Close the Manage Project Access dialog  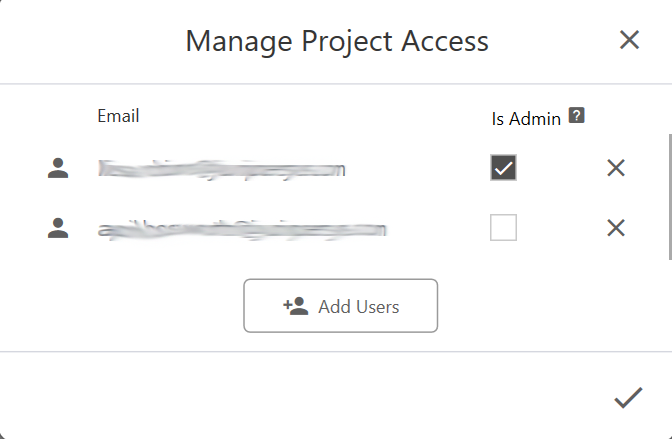point(629,40)
